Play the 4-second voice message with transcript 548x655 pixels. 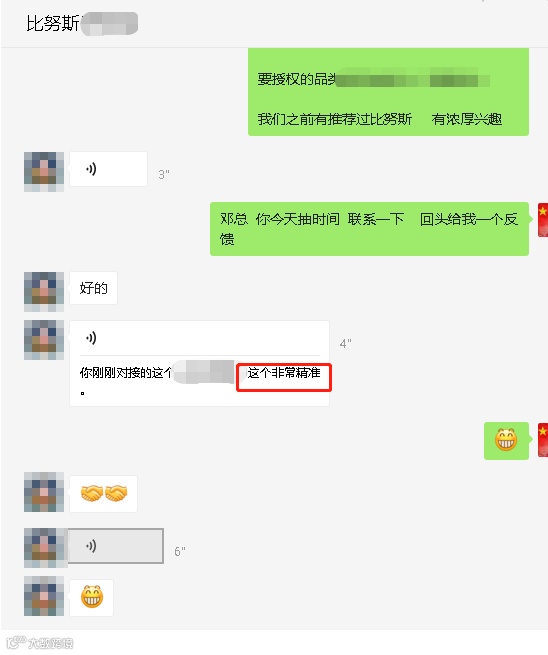199,338
